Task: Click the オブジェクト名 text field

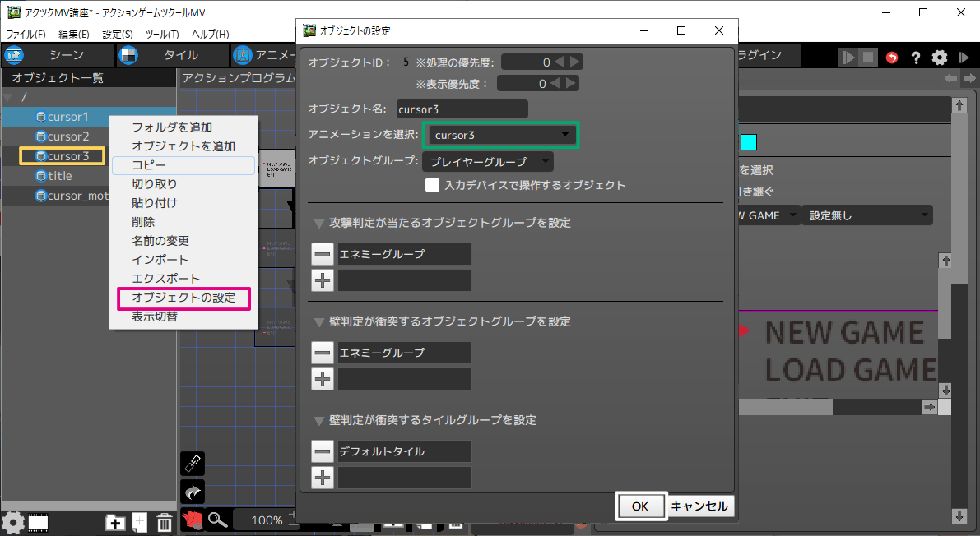Action: [461, 109]
